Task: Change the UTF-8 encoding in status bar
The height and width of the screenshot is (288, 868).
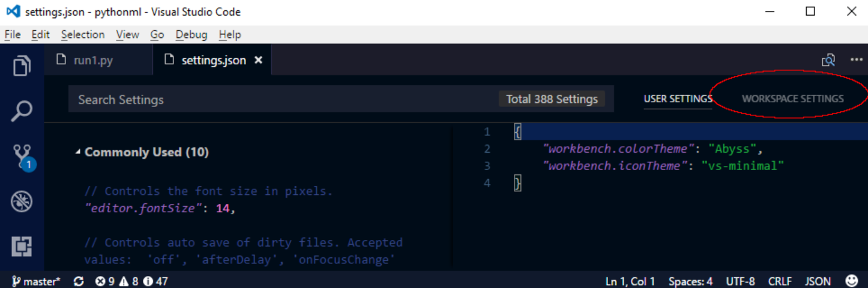Action: coord(740,281)
